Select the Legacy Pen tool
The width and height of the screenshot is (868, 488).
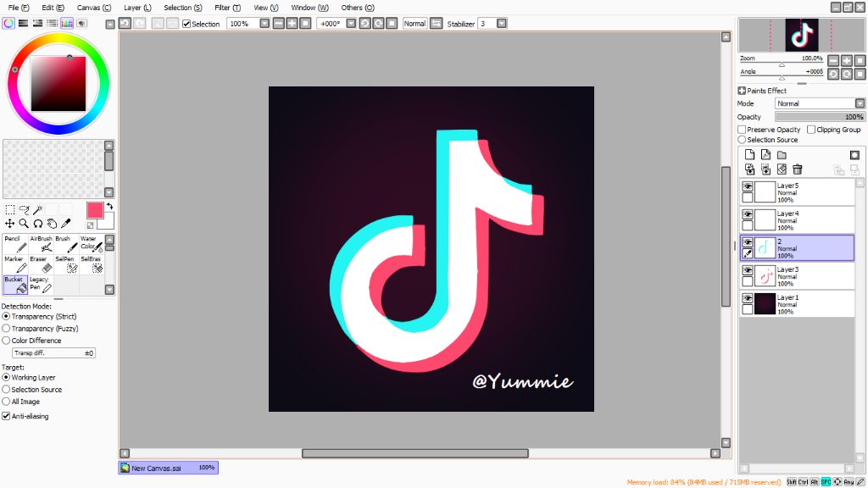coord(40,282)
